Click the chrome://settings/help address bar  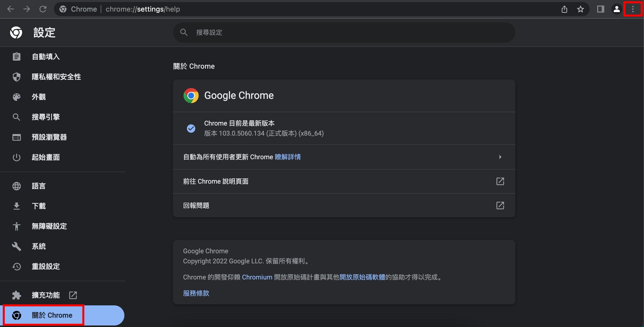pyautogui.click(x=321, y=9)
